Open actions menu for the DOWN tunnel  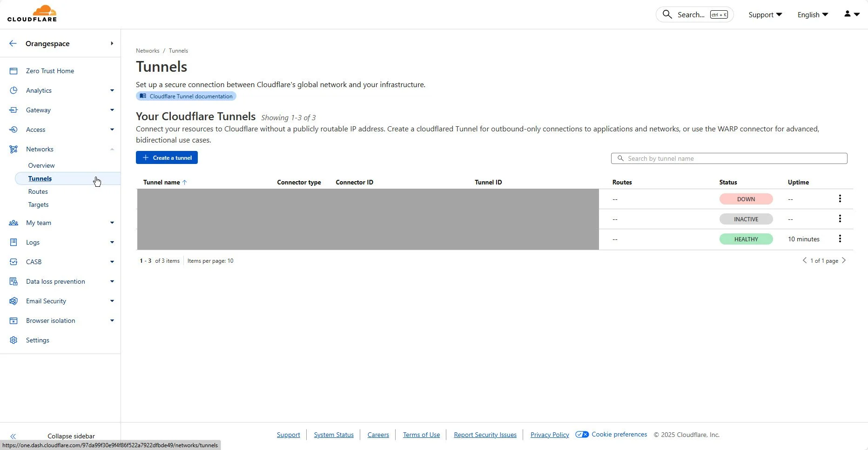point(840,199)
